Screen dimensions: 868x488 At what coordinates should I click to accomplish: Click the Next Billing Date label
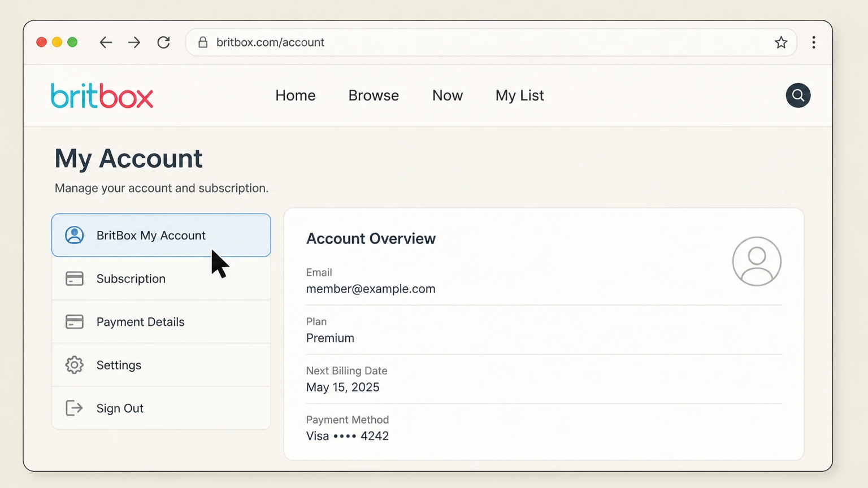click(x=347, y=371)
